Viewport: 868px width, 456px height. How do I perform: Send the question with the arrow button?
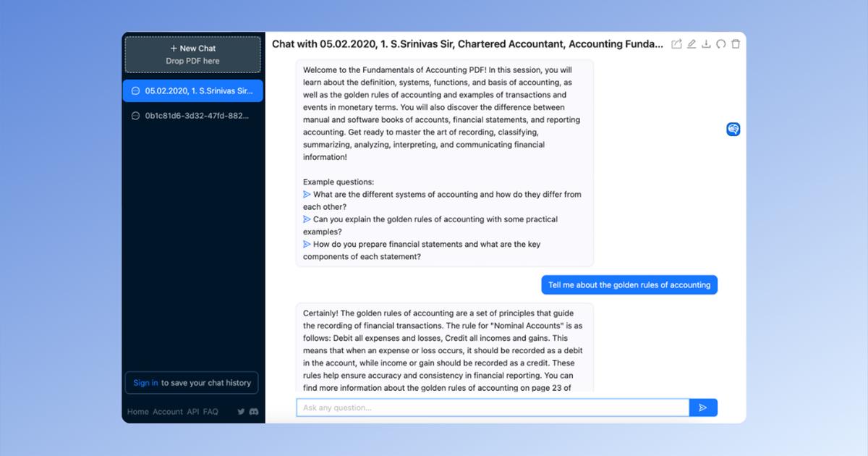click(703, 408)
